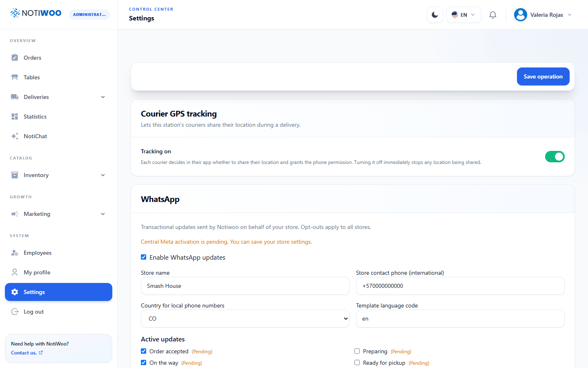Viewport: 588px width, 368px height.
Task: Turn off the Tracking on switch
Action: click(555, 157)
